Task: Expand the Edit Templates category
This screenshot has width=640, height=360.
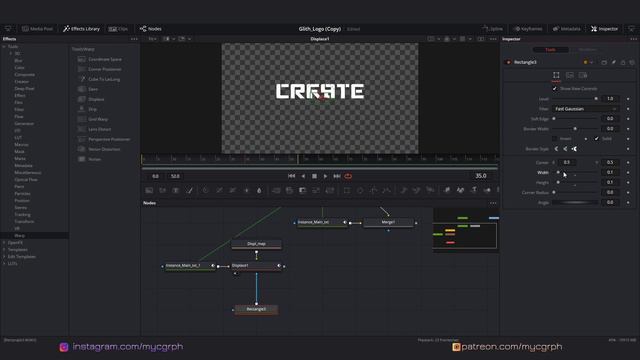Action: 4,257
